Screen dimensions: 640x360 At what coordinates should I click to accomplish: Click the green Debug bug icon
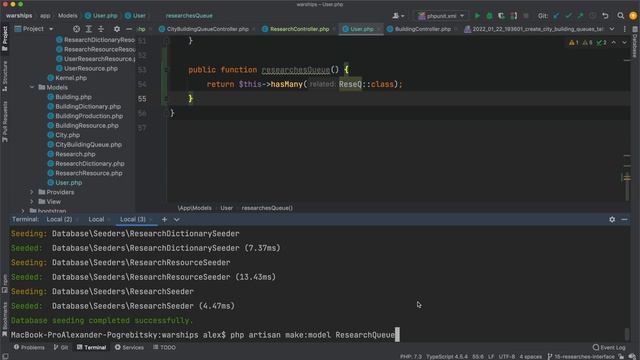[x=489, y=16]
